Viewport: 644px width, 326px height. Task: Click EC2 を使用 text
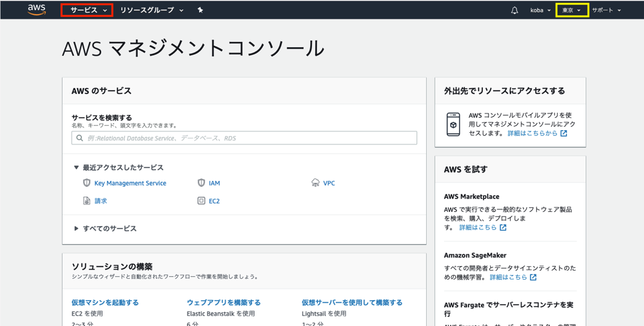tap(87, 314)
